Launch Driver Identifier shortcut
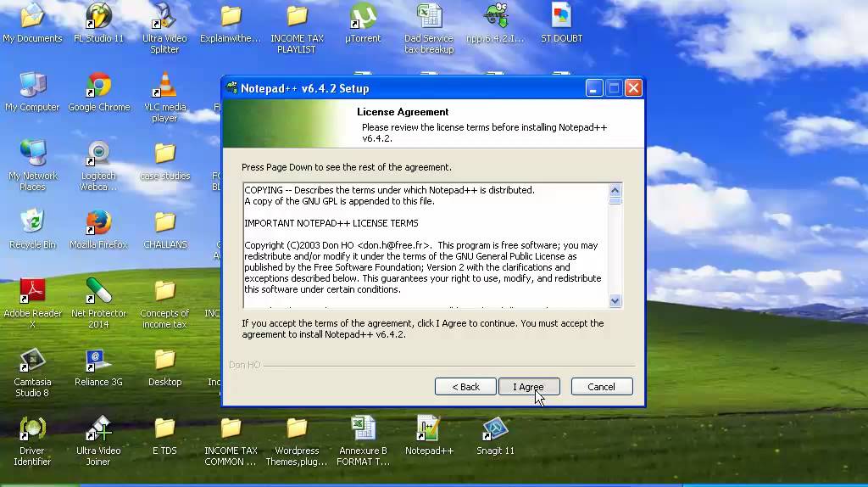 coord(32,440)
